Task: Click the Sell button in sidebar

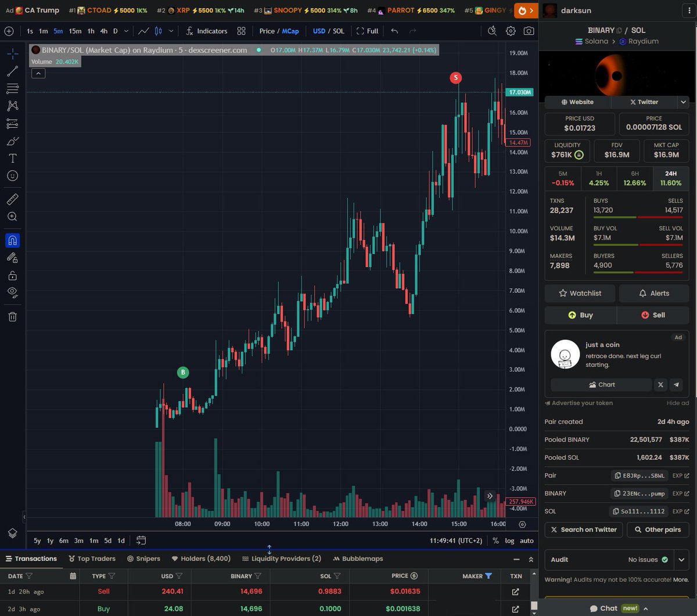Action: tap(653, 315)
